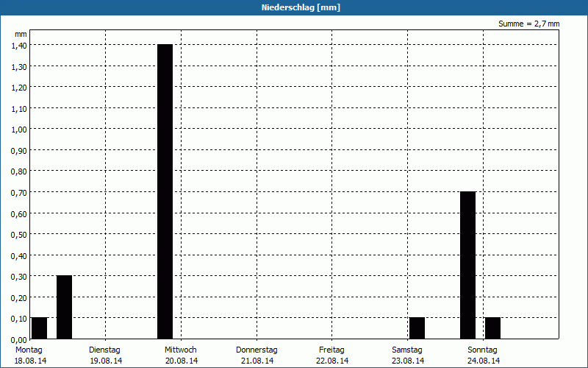Select the Summe = 2,7 mm label

tap(528, 24)
